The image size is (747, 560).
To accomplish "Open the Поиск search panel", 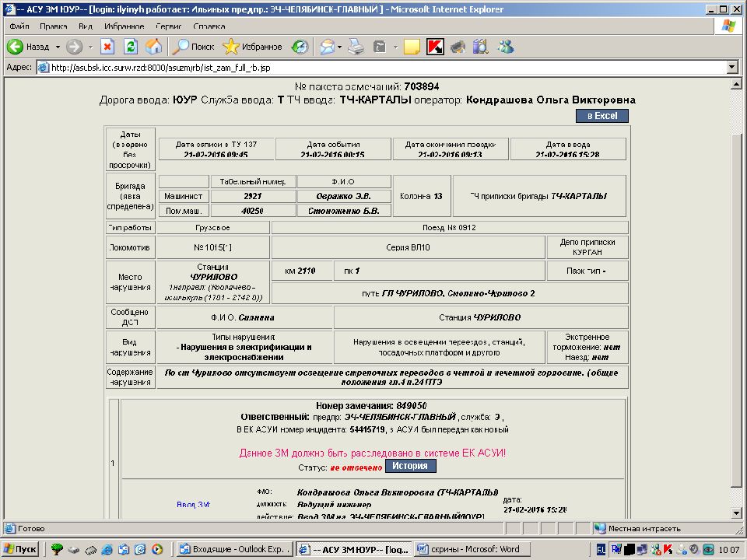I will 194,47.
